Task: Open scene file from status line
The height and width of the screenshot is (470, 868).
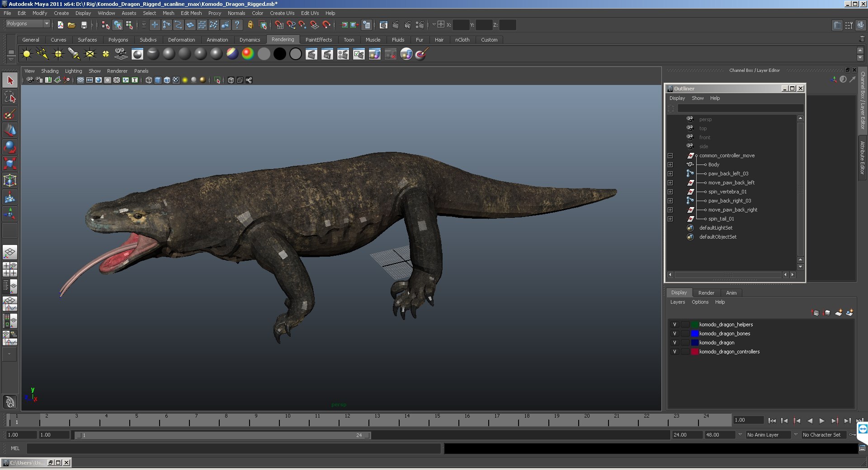Action: (71, 25)
